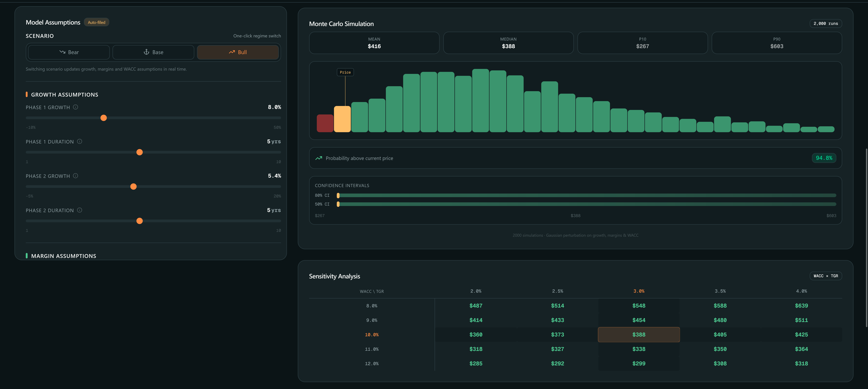The height and width of the screenshot is (389, 868).
Task: Select the Bull scenario button
Action: 238,52
